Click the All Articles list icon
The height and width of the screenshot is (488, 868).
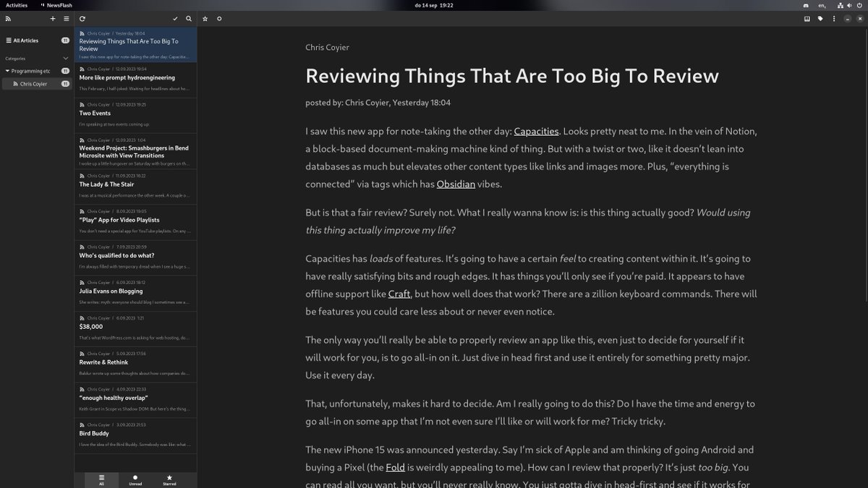click(x=9, y=40)
